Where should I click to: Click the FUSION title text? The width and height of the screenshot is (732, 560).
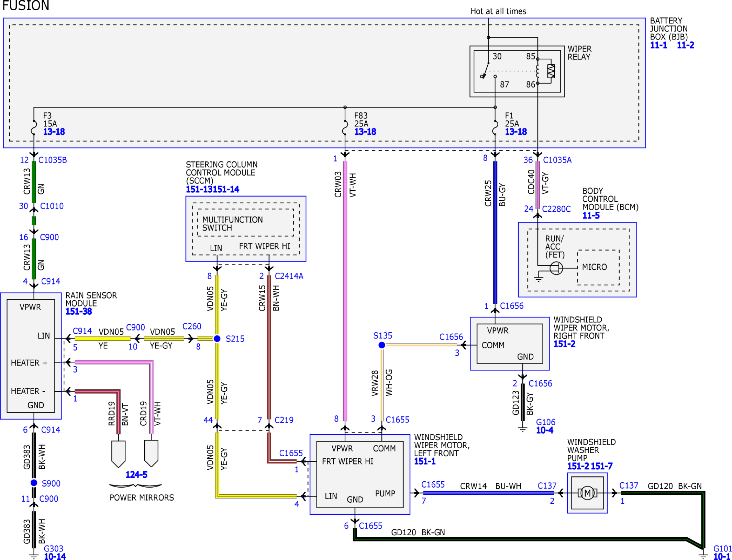[x=26, y=5]
